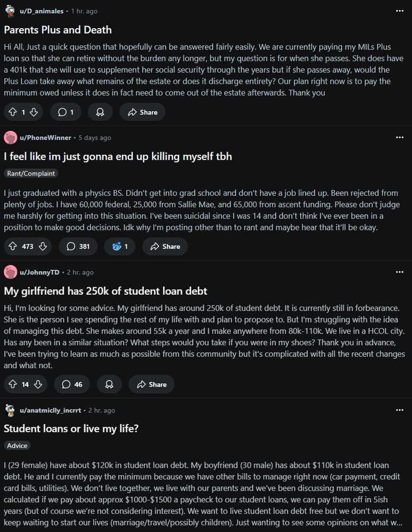Click u/PhoneWinner's avatar picture
The width and height of the screenshot is (412, 532).
[x=10, y=137]
